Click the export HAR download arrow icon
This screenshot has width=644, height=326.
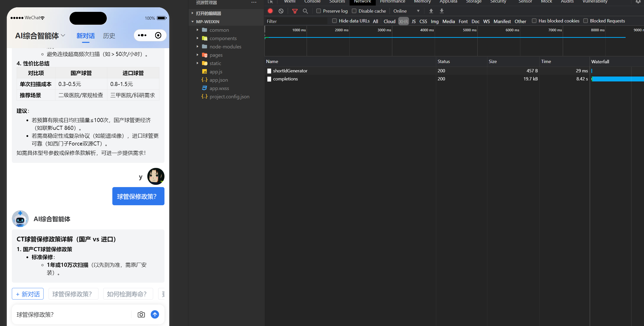click(442, 11)
